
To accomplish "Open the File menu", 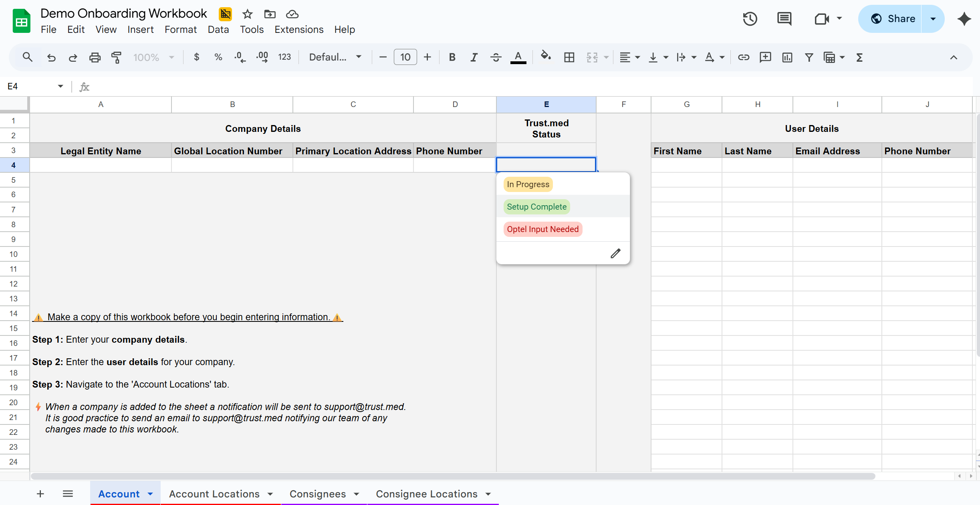I will click(x=48, y=30).
